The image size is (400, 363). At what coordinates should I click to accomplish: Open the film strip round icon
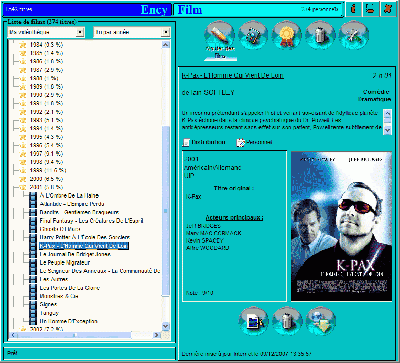tap(253, 35)
